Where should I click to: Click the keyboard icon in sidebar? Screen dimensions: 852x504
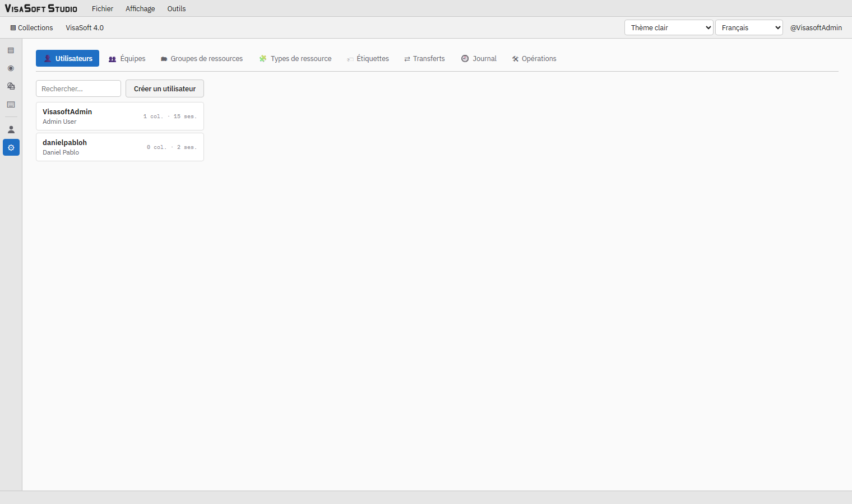click(x=11, y=105)
